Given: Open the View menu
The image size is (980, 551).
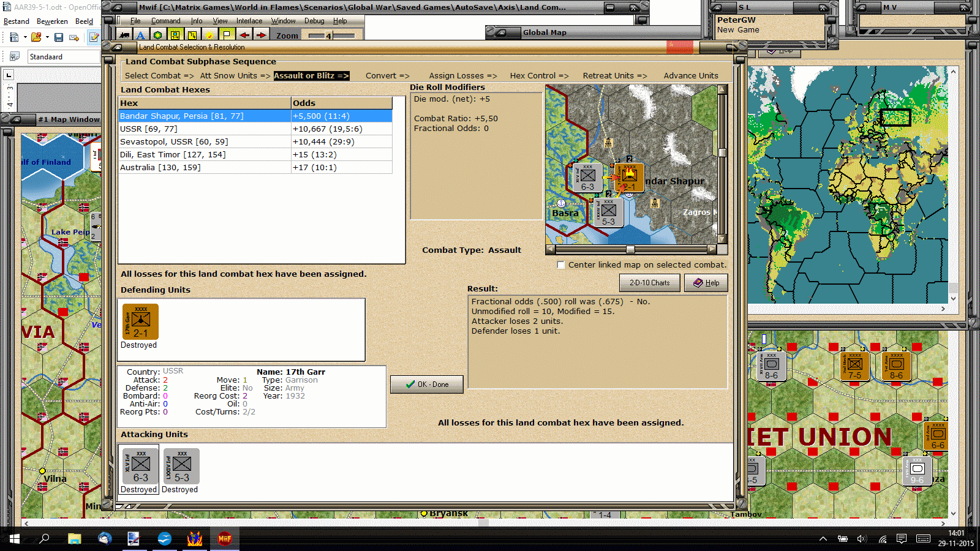Looking at the screenshot, I should tap(220, 21).
